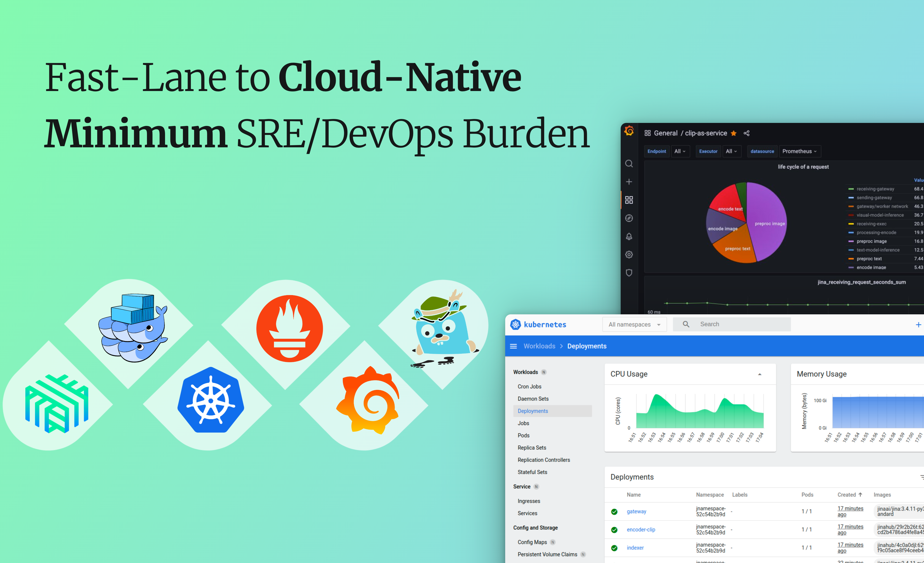Open the Prometheus datasource dropdown
The height and width of the screenshot is (563, 924).
(799, 152)
